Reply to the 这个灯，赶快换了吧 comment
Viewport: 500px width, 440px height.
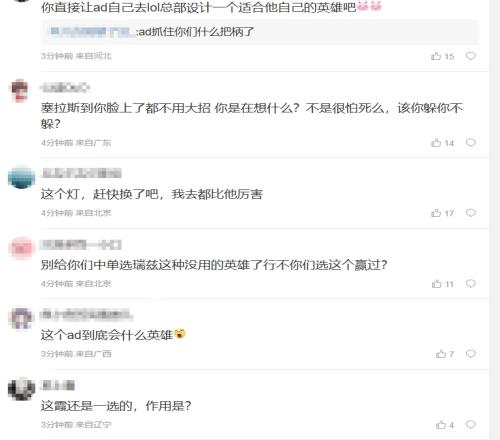tap(471, 213)
